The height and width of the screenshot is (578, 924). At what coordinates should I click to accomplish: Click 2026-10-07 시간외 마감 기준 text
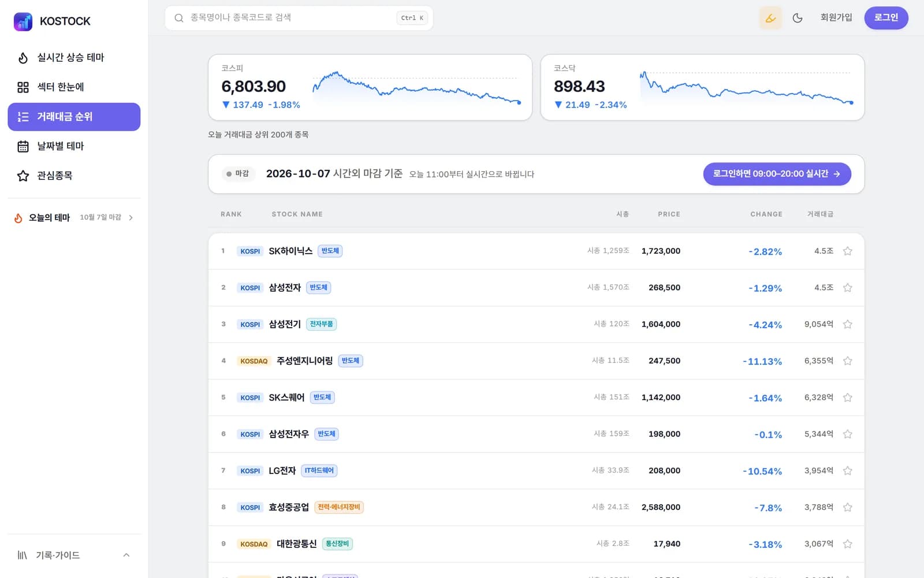point(334,173)
